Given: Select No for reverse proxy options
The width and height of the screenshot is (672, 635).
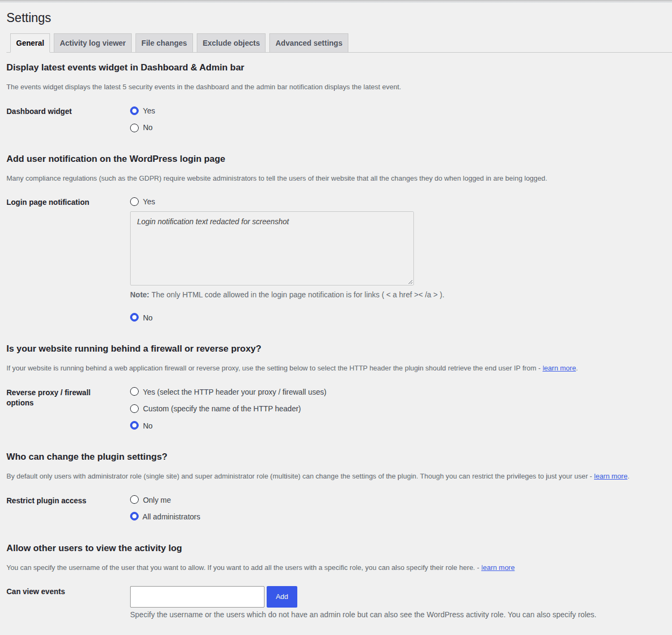Looking at the screenshot, I should [x=134, y=425].
